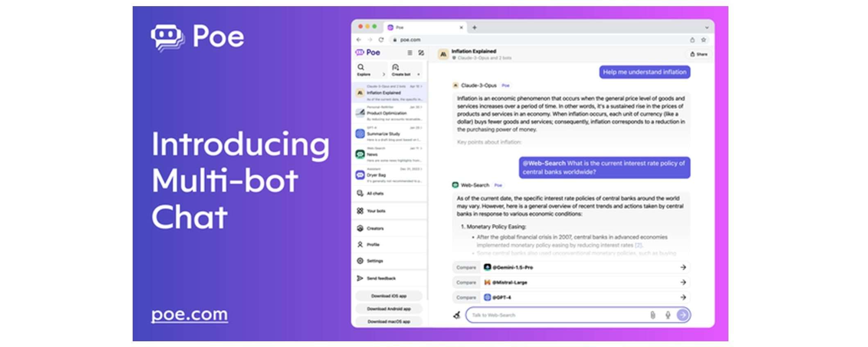Click the 'Key points about inflation:' text
Screen dimensions: 868x347
pos(489,142)
